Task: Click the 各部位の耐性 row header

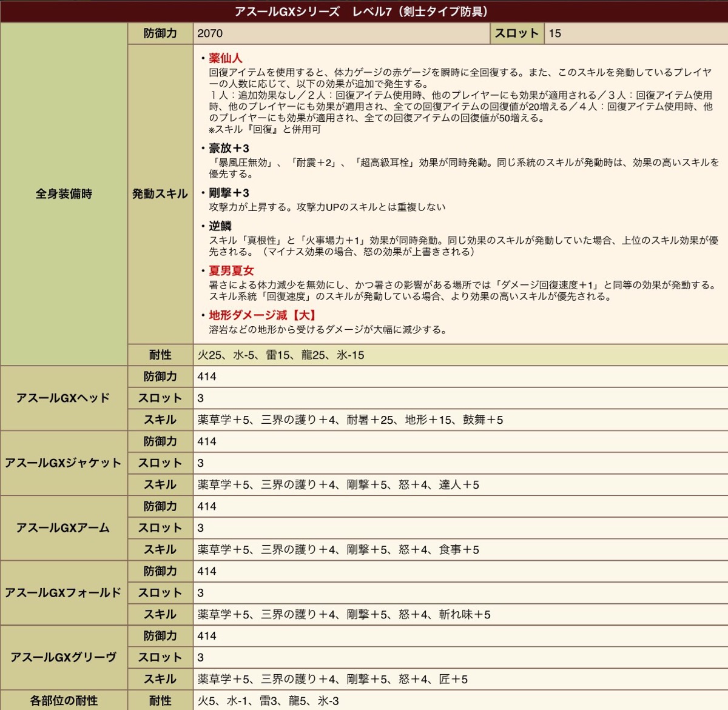Action: 64,701
